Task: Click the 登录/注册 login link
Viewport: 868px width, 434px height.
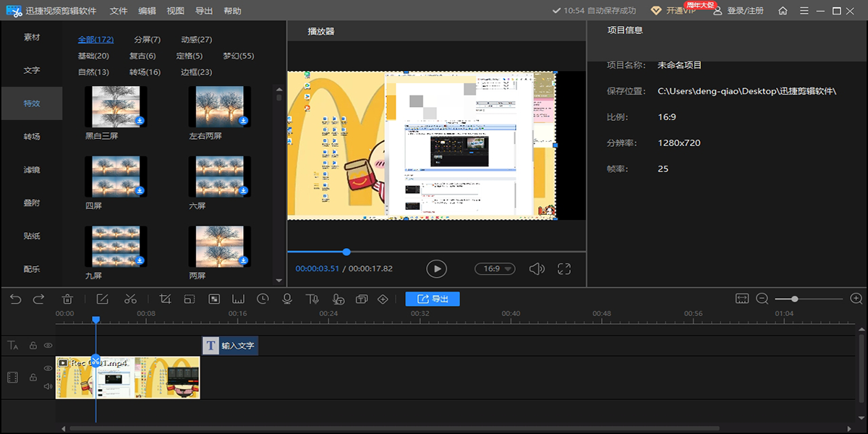Action: 745,11
